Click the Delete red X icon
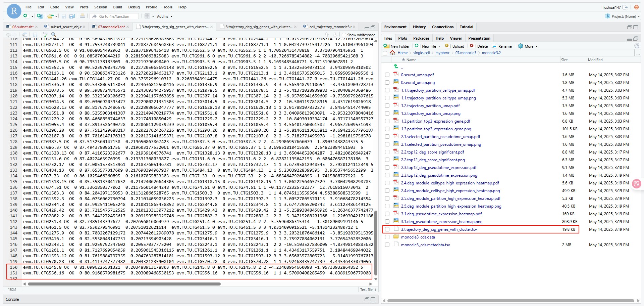The image size is (644, 306). (x=472, y=46)
